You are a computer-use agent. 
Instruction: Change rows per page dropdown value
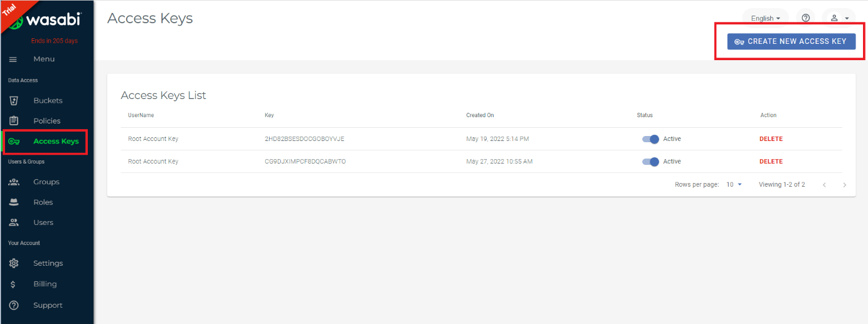coord(734,185)
